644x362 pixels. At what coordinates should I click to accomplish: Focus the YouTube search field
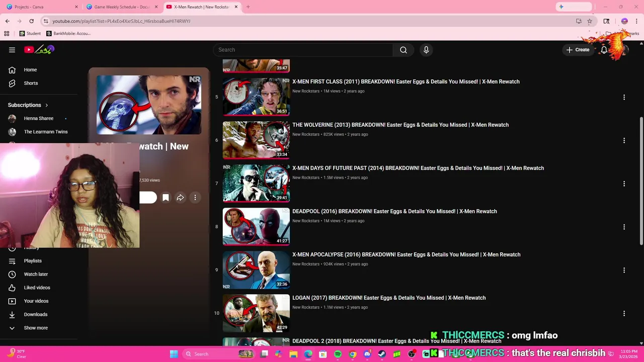point(303,50)
